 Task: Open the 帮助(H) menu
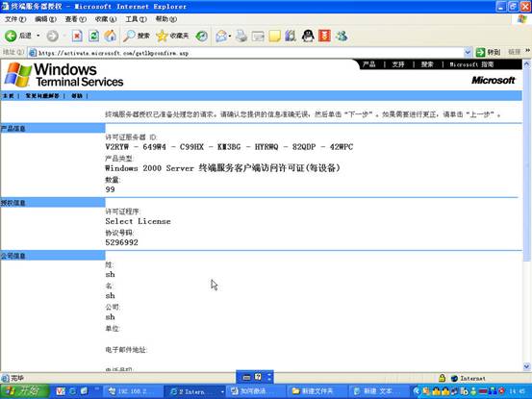coord(165,19)
